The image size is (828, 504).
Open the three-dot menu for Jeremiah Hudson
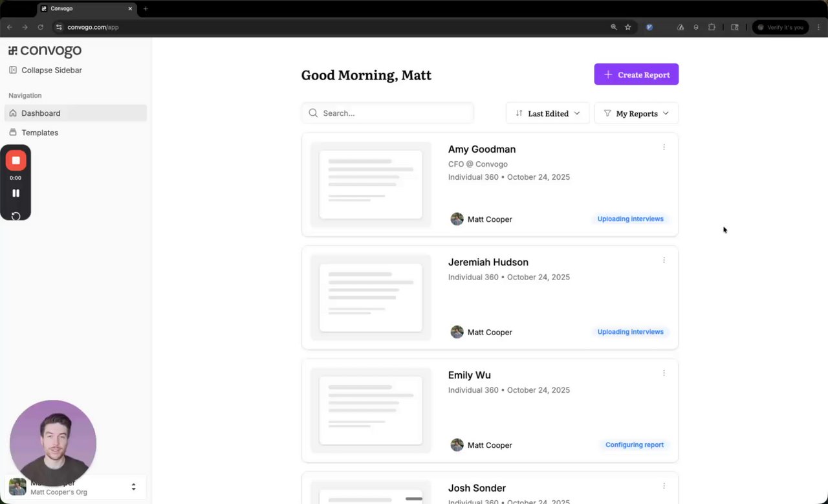click(x=664, y=260)
